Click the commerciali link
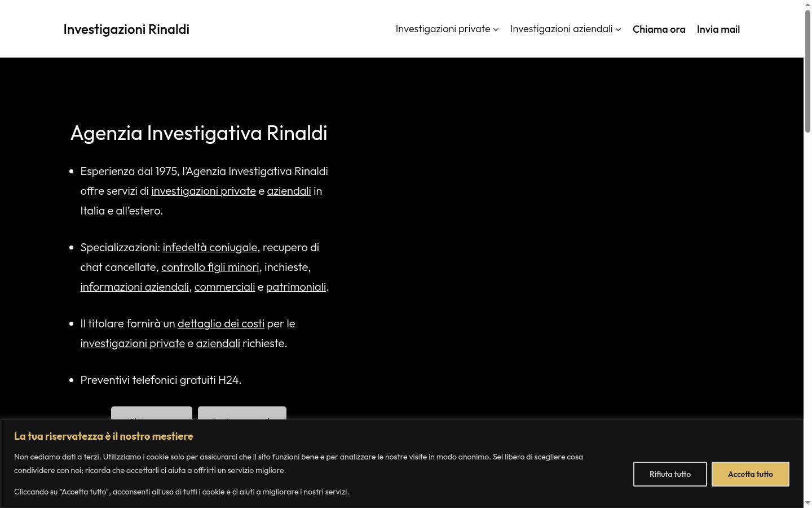The image size is (812, 508). (x=224, y=287)
